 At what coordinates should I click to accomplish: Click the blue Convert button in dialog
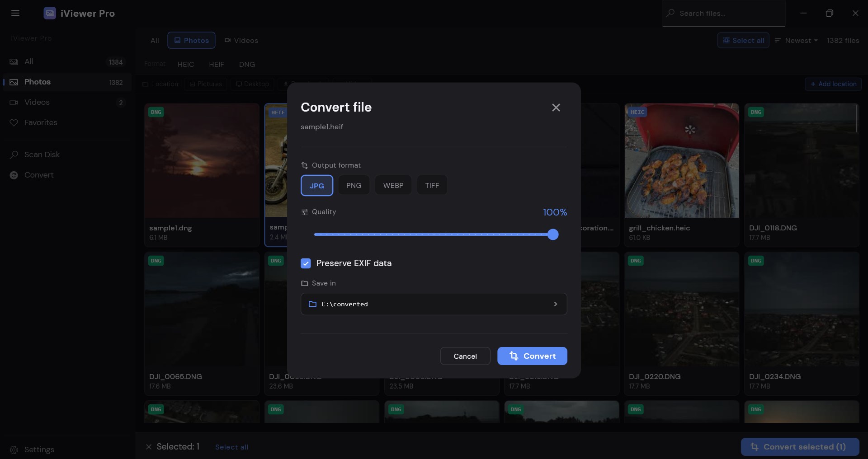pyautogui.click(x=532, y=356)
